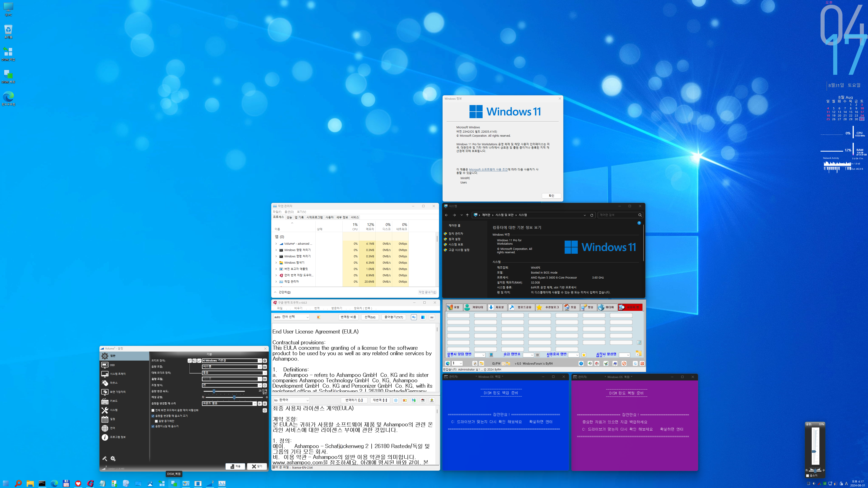Click Edge browser icon in launcher bottom bar
The image size is (868, 488).
click(x=448, y=364)
